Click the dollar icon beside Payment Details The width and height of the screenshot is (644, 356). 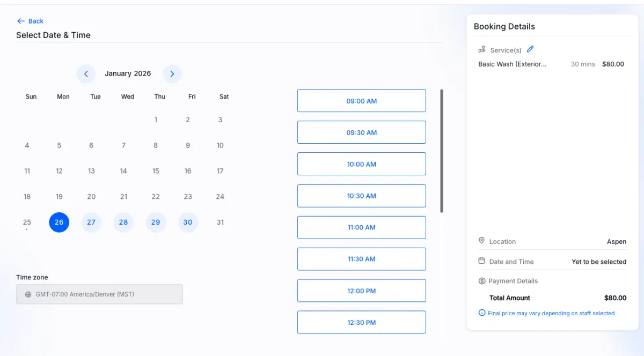pyautogui.click(x=482, y=281)
